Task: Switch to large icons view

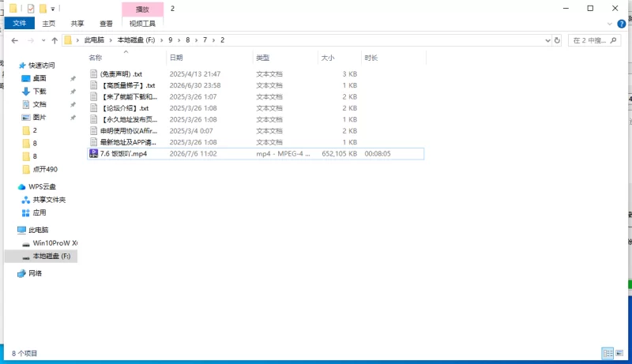Action: coord(619,354)
